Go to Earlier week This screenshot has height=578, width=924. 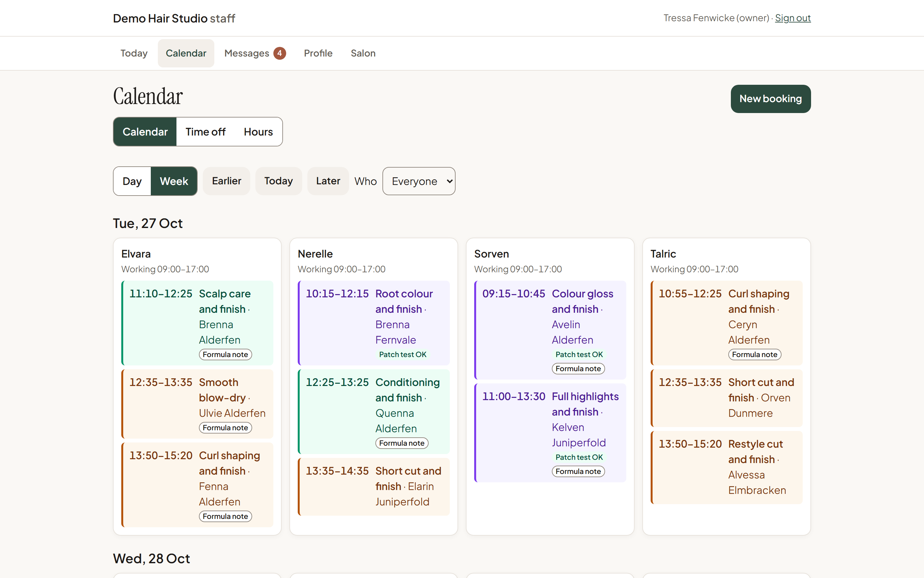tap(227, 181)
